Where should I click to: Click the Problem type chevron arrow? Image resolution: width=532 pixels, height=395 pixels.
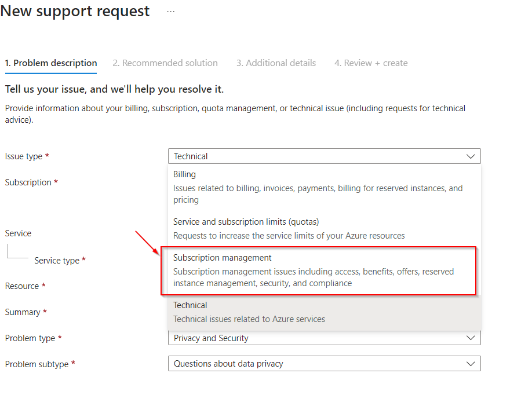point(471,338)
